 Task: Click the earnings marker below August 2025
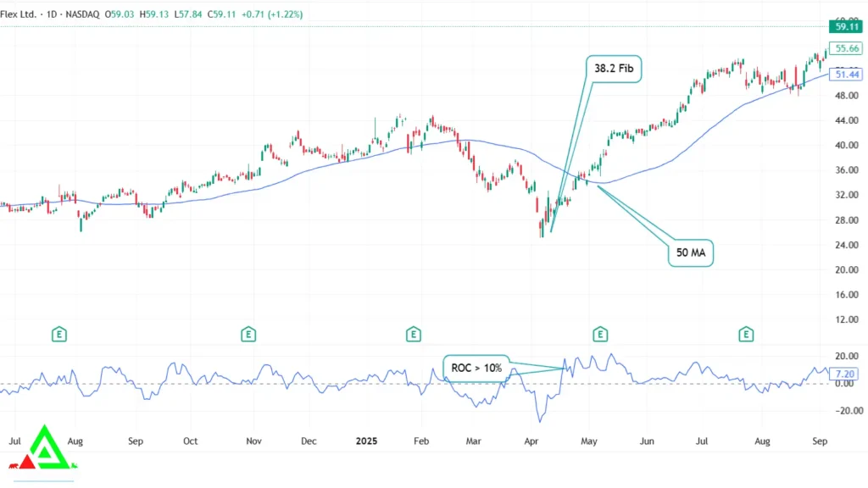[x=745, y=334]
